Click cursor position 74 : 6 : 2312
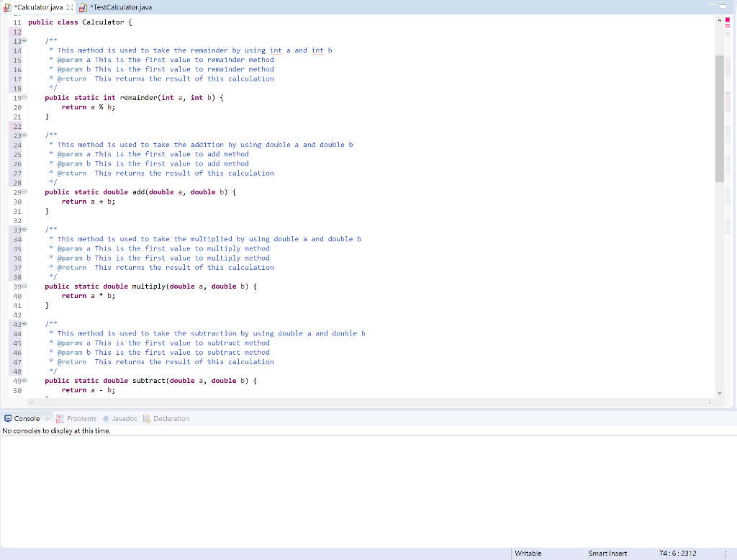 [x=678, y=554]
